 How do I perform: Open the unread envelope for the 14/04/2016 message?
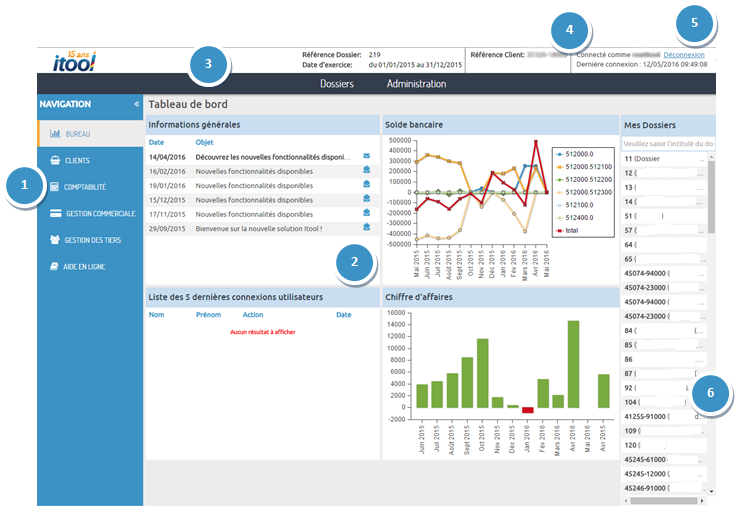(x=367, y=156)
